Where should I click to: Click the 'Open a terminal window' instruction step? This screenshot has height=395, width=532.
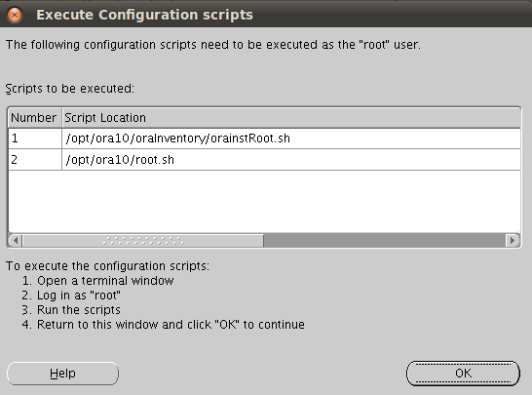[x=98, y=281]
